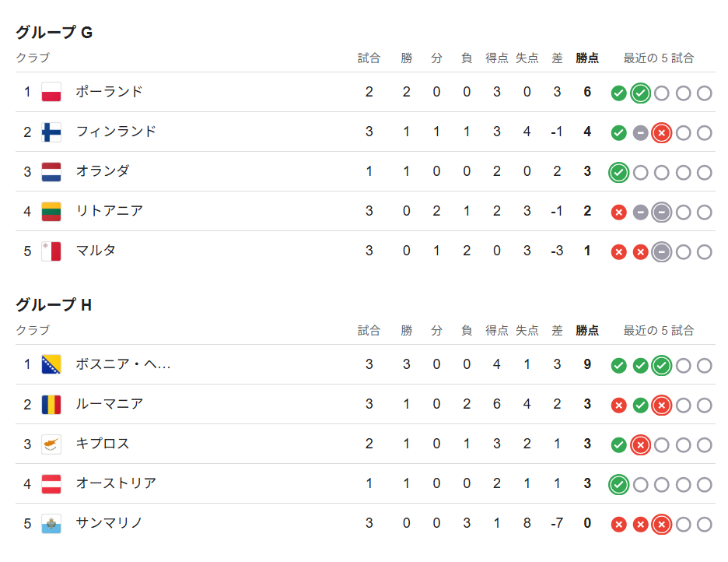Click the Group G 勝点 column header

[x=587, y=58]
